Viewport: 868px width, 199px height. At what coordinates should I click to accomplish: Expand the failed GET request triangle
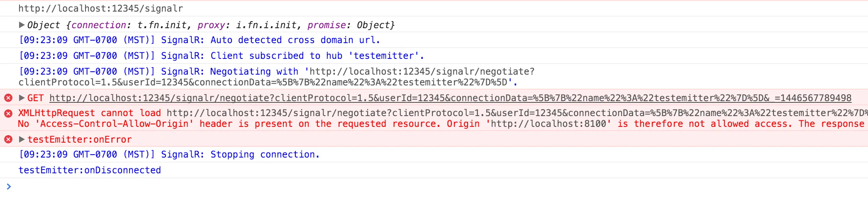point(22,98)
